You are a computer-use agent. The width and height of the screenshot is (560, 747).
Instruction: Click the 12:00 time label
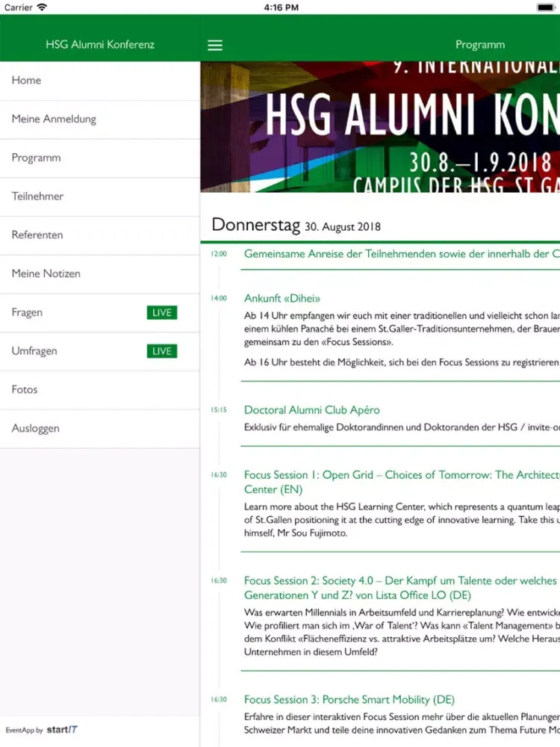(219, 254)
